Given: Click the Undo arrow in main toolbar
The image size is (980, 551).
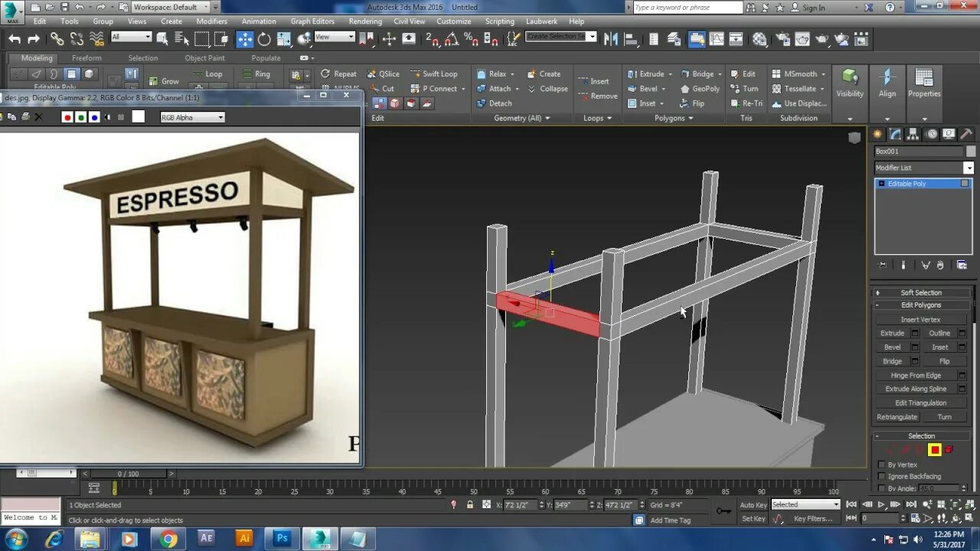Looking at the screenshot, I should pos(15,39).
